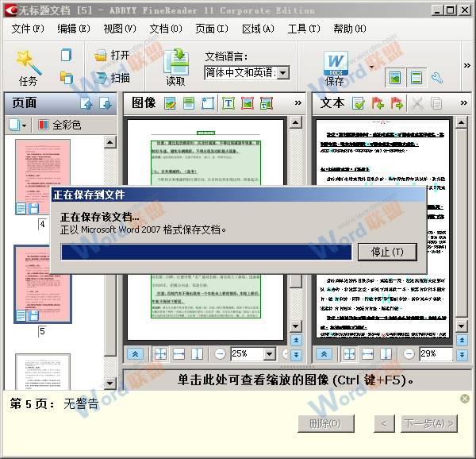Screen dimensions: 476x459
Task: Go to previous error flag icon
Action: [378, 103]
